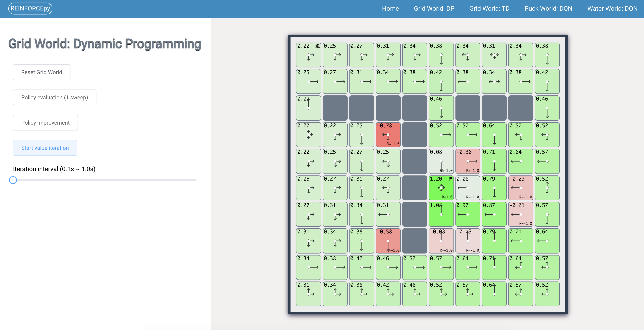The width and height of the screenshot is (644, 330).
Task: Click the goal flag icon in cell 1.20
Action: click(450, 179)
